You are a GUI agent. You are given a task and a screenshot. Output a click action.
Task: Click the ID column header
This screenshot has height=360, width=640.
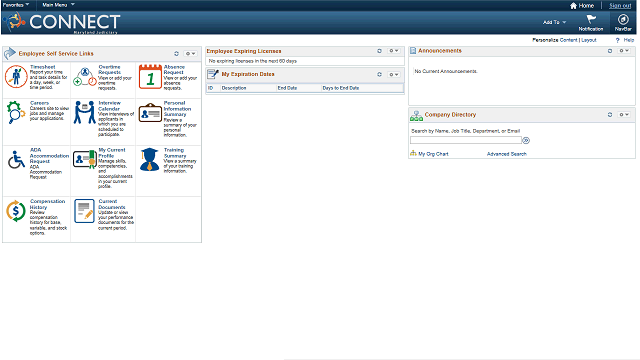click(x=211, y=88)
